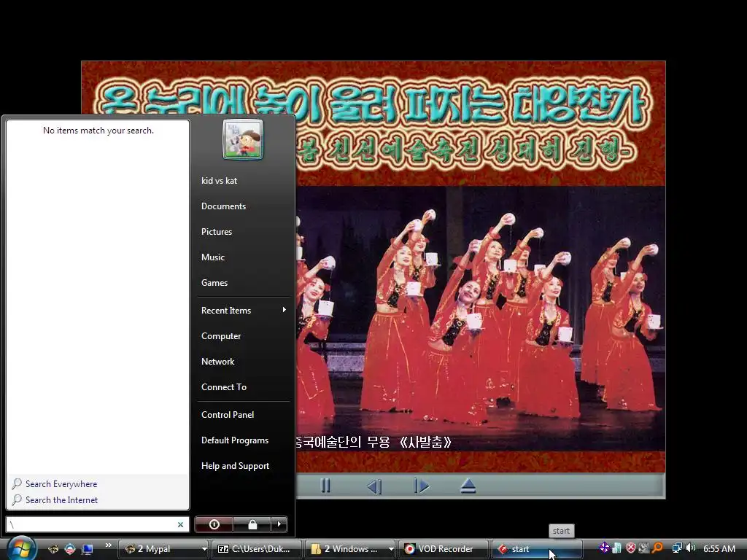Expand the quick launch overflow chevron
This screenshot has width=747, height=560.
[108, 545]
